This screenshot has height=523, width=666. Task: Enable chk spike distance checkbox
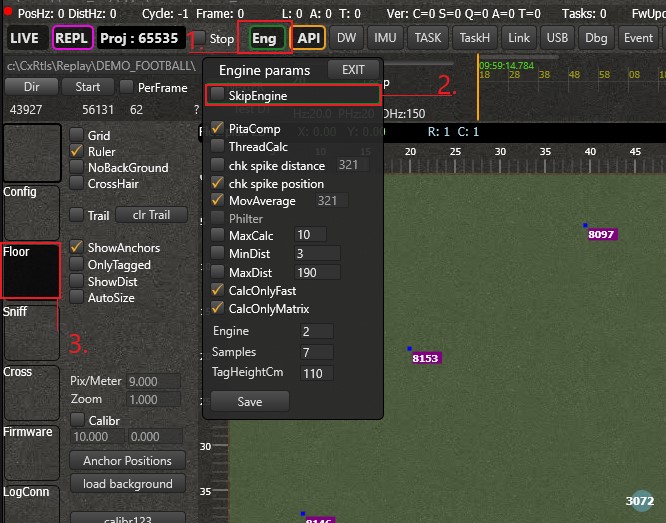click(217, 164)
